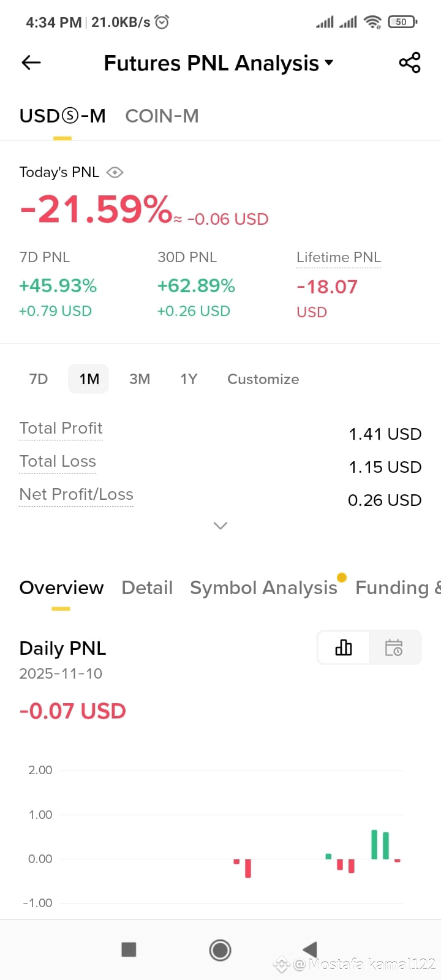The height and width of the screenshot is (980, 441).
Task: Select the 3M time range
Action: click(140, 379)
